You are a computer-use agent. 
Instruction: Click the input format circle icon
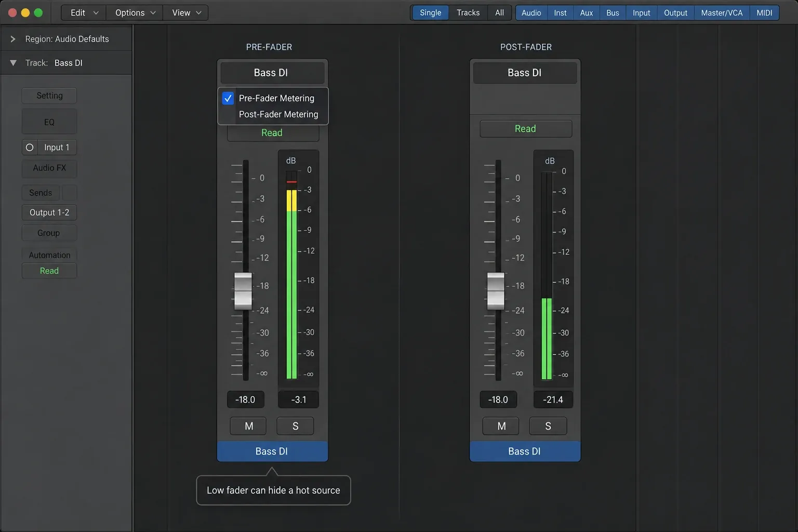(x=30, y=148)
